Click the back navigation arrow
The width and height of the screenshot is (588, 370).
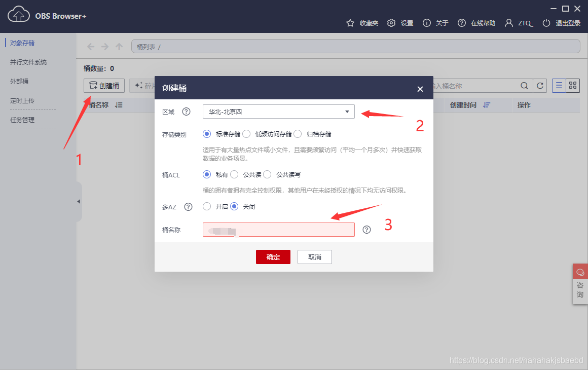(91, 46)
